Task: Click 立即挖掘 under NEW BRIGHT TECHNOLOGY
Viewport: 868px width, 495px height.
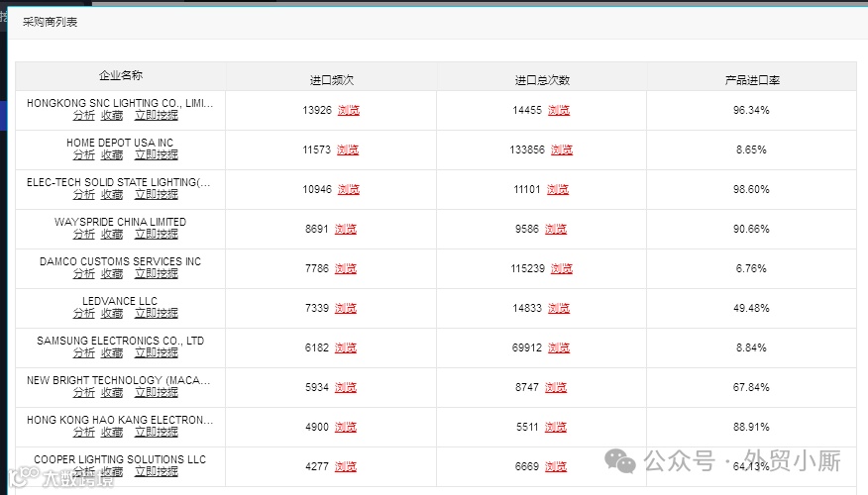Action: pyautogui.click(x=157, y=392)
